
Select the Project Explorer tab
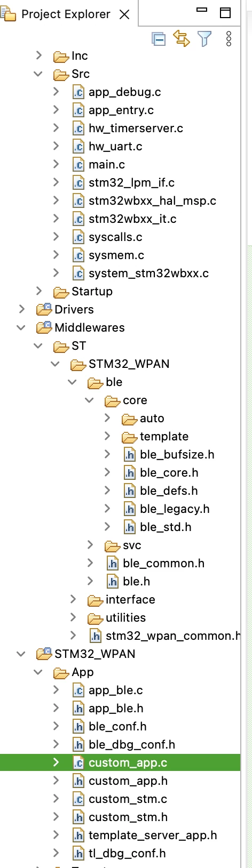click(x=66, y=14)
